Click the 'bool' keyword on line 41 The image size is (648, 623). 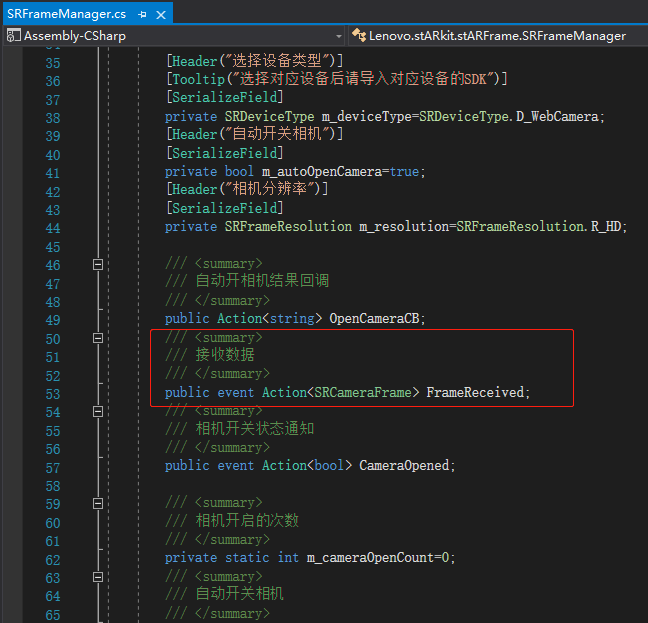pyautogui.click(x=239, y=171)
